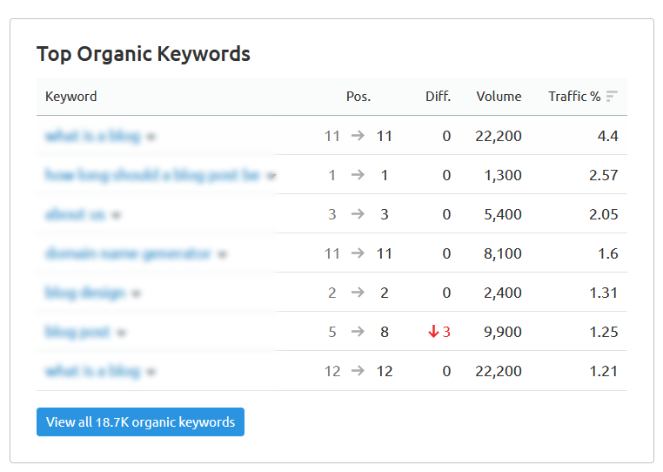Expand the 'domain name generator' keyword dropdown arrow
This screenshot has height=472, width=663.
pos(222,254)
